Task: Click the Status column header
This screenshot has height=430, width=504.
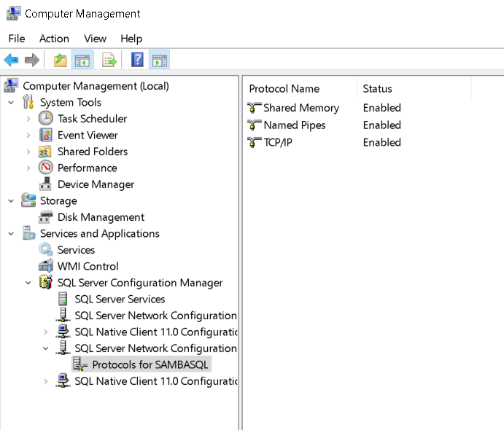Action: click(x=377, y=89)
